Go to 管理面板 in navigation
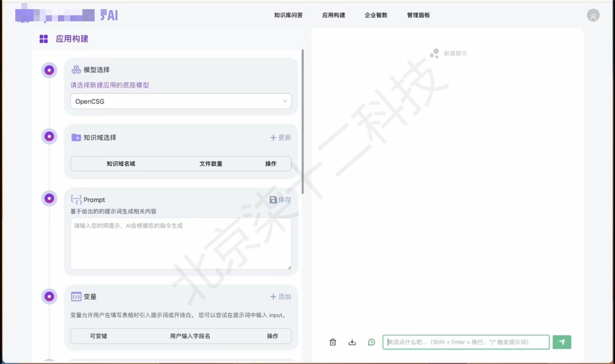This screenshot has height=364, width=615. point(418,15)
